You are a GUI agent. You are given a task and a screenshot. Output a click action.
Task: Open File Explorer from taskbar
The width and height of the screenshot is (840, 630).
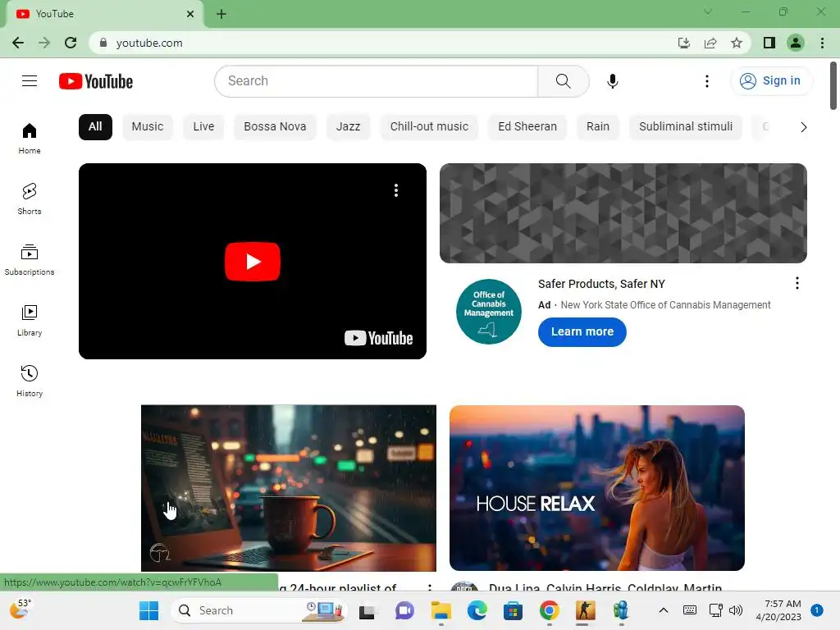(x=441, y=610)
